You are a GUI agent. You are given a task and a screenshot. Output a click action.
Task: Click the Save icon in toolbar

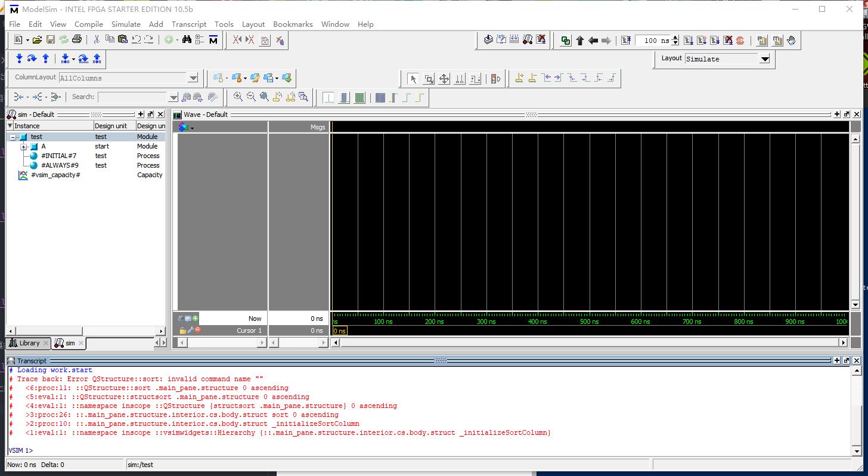(x=51, y=40)
